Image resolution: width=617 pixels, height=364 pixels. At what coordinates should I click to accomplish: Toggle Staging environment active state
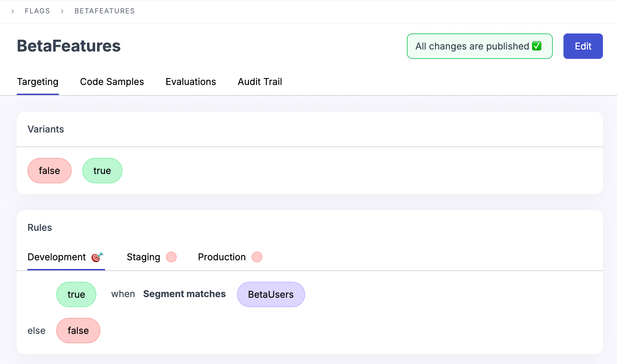[x=143, y=257]
